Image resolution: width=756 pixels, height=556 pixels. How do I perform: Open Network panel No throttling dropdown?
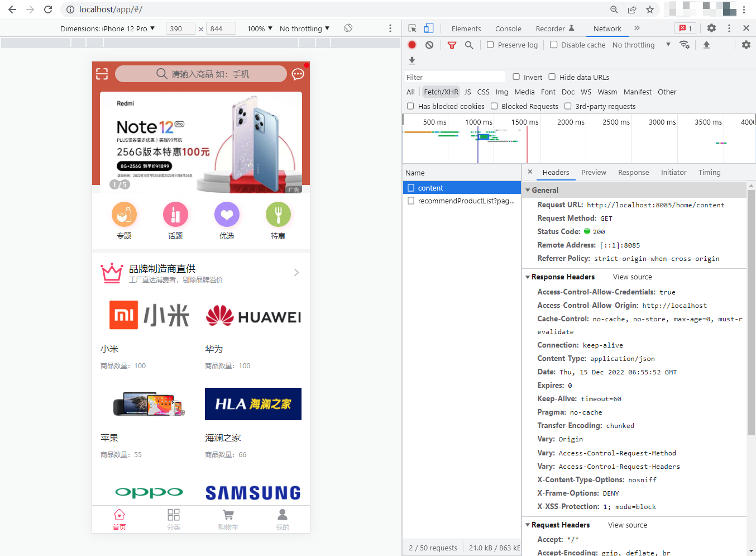pyautogui.click(x=641, y=45)
